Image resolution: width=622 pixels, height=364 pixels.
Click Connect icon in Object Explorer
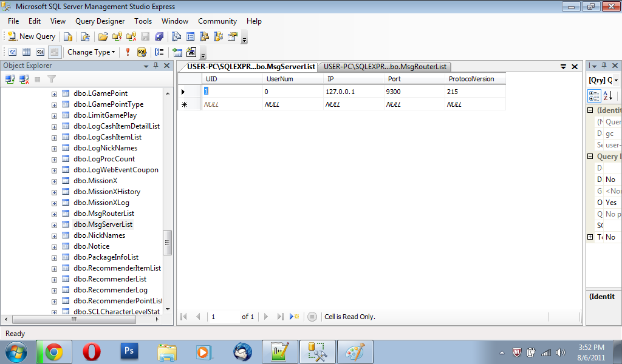(x=10, y=79)
